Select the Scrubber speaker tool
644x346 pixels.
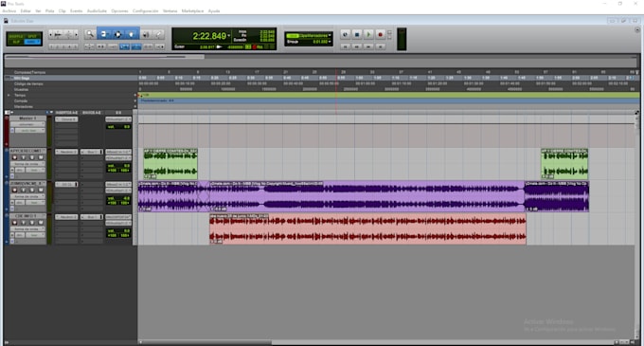(146, 34)
